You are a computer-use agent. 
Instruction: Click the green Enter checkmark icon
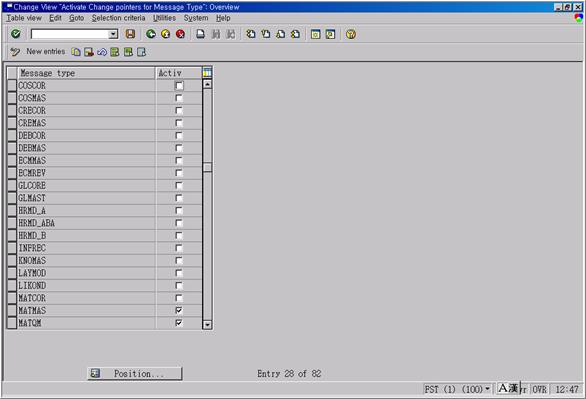[x=16, y=34]
